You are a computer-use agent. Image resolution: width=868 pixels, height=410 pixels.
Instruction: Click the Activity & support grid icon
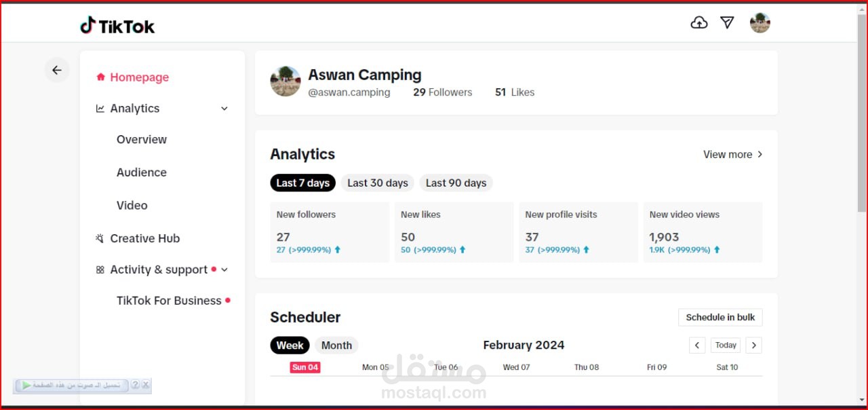click(x=100, y=269)
